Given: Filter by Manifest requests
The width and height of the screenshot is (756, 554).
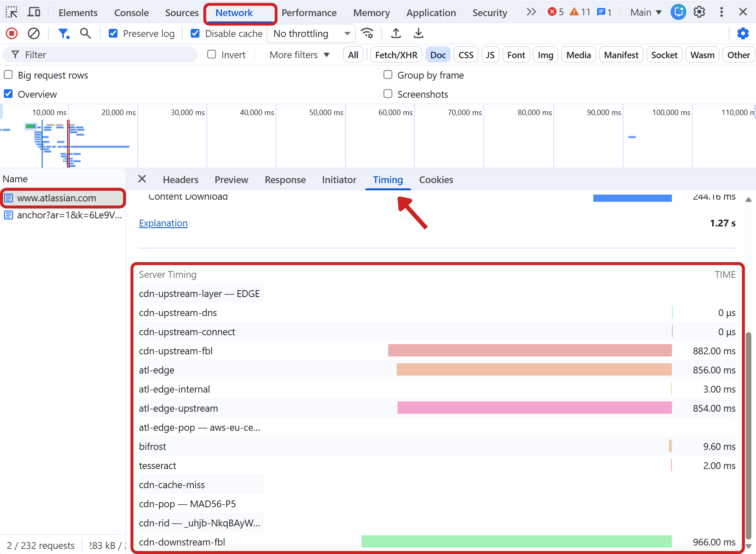Looking at the screenshot, I should point(621,55).
